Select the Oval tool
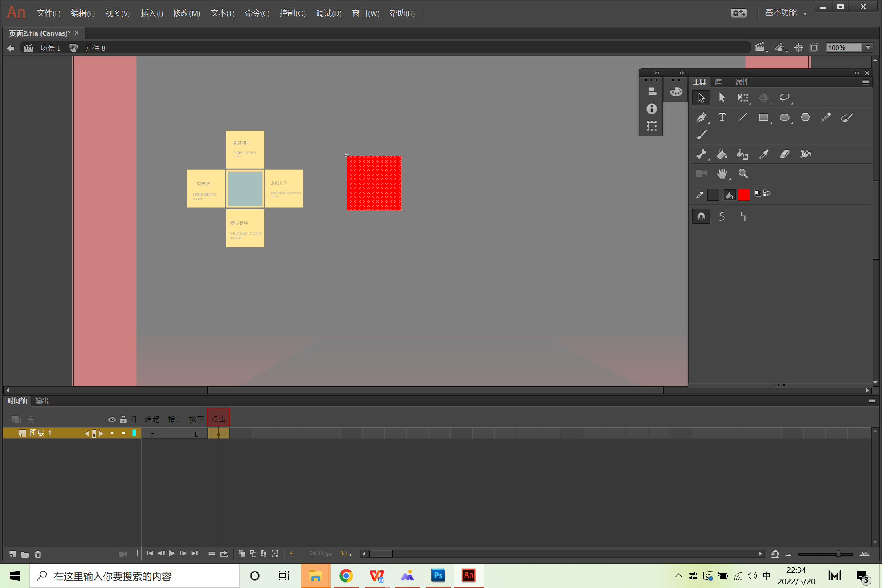 (784, 118)
